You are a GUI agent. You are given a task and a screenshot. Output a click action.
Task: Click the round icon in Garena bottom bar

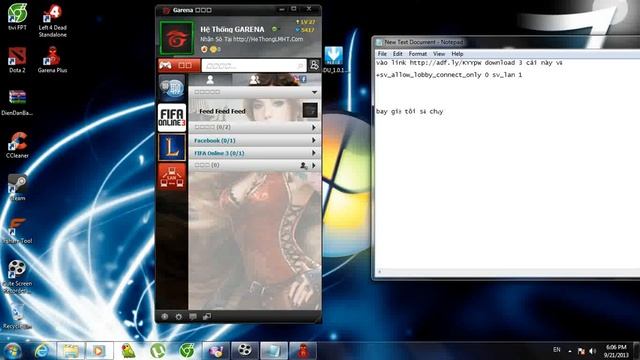[x=164, y=316]
